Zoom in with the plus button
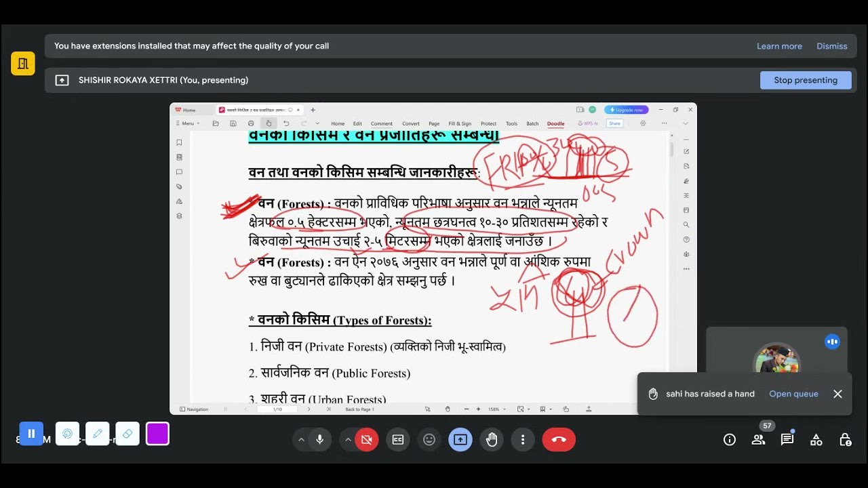This screenshot has height=488, width=868. [478, 409]
